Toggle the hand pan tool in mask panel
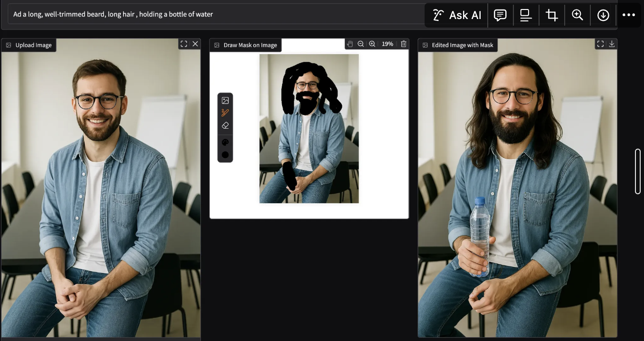 point(350,44)
